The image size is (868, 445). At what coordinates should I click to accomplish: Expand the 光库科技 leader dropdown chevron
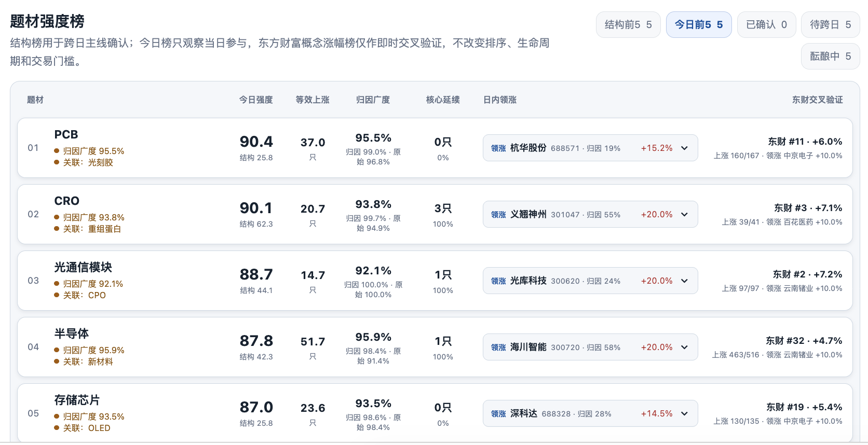pos(684,281)
